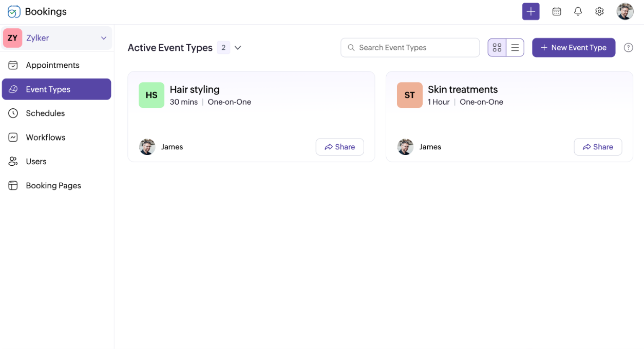Open the notifications bell
Screen dimensions: 644x349
(578, 11)
